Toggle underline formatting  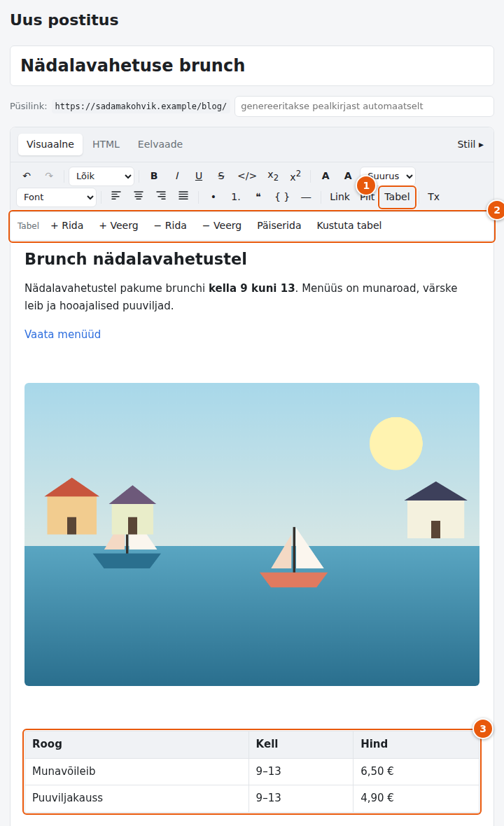coord(199,176)
